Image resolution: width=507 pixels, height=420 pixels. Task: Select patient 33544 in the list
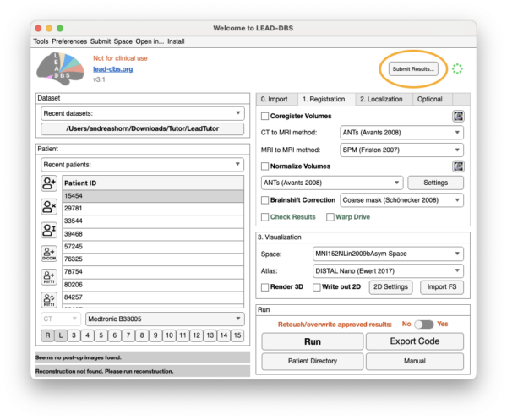[x=153, y=221]
